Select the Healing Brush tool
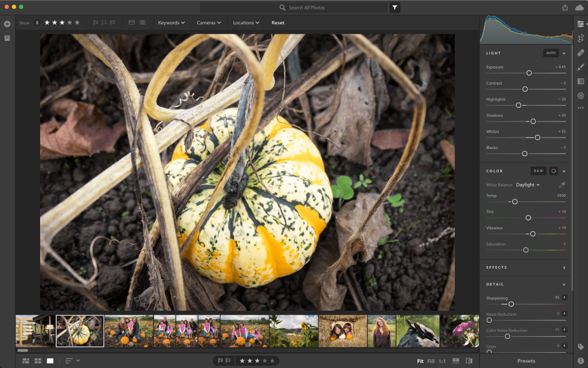 [580, 53]
